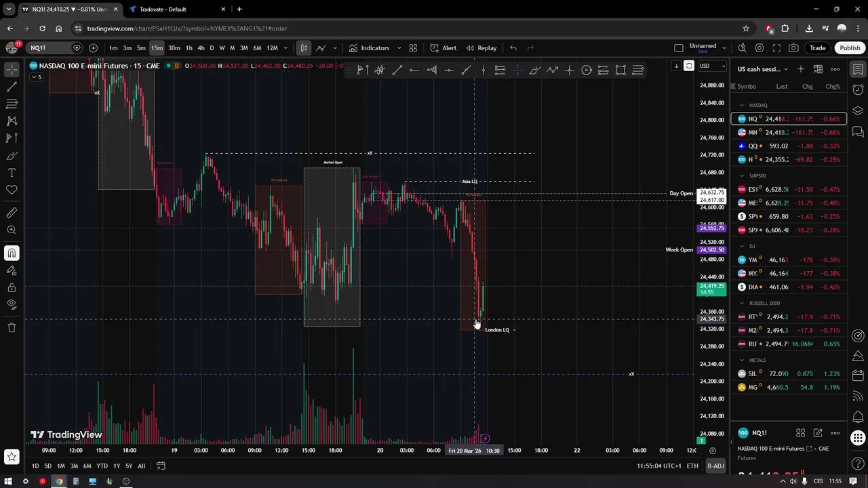Toggle magnet mode for drawings
Viewport: 868px width, 488px height.
[x=12, y=253]
